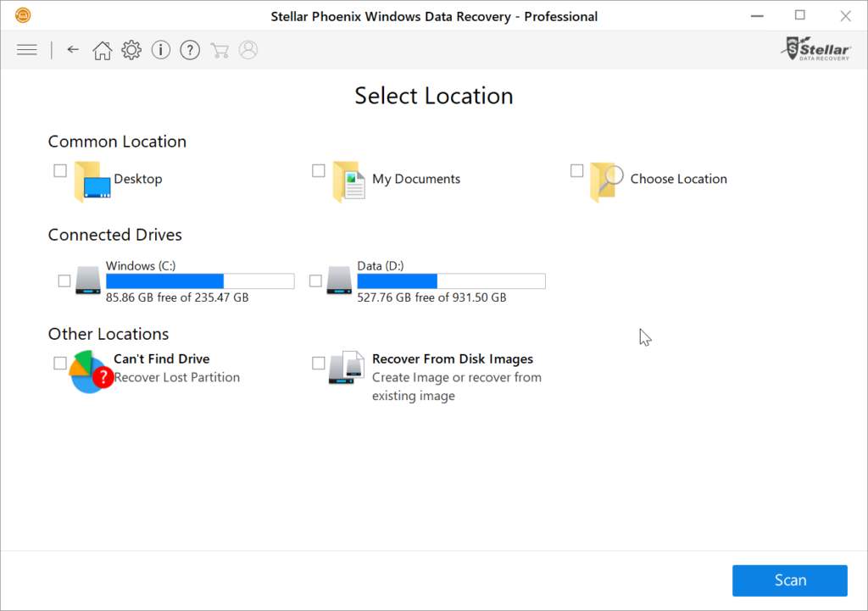Click the My Documents label

point(416,179)
